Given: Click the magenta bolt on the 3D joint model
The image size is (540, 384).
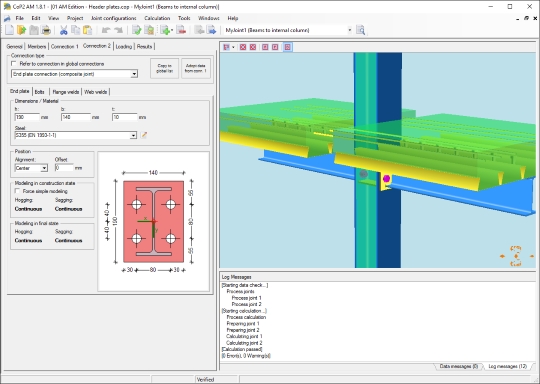Looking at the screenshot, I should pyautogui.click(x=386, y=178).
